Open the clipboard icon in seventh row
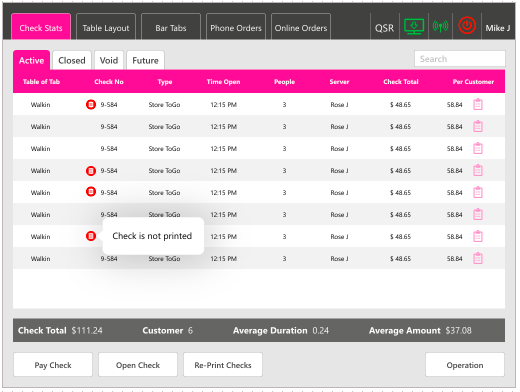The height and width of the screenshot is (392, 520). [x=478, y=236]
